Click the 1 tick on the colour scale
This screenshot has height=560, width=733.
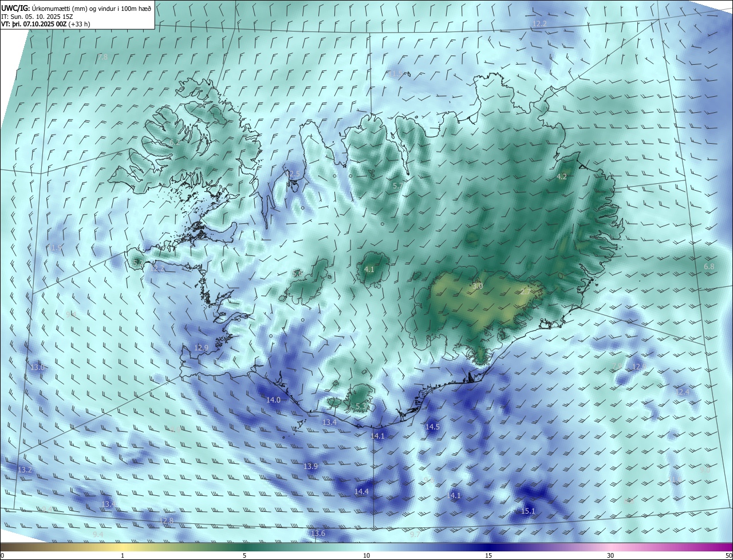click(123, 555)
